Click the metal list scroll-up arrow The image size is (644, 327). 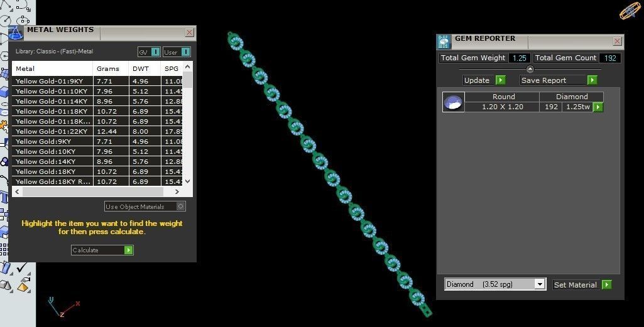(x=188, y=67)
